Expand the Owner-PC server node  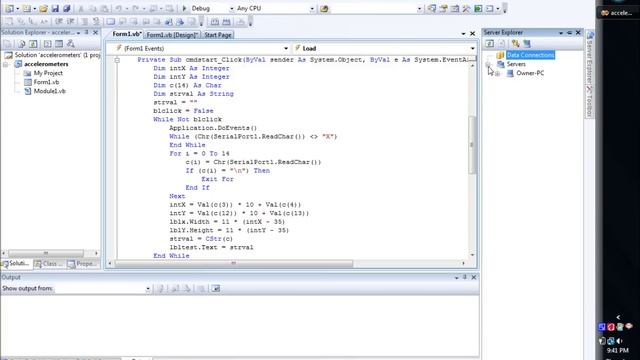[x=497, y=73]
